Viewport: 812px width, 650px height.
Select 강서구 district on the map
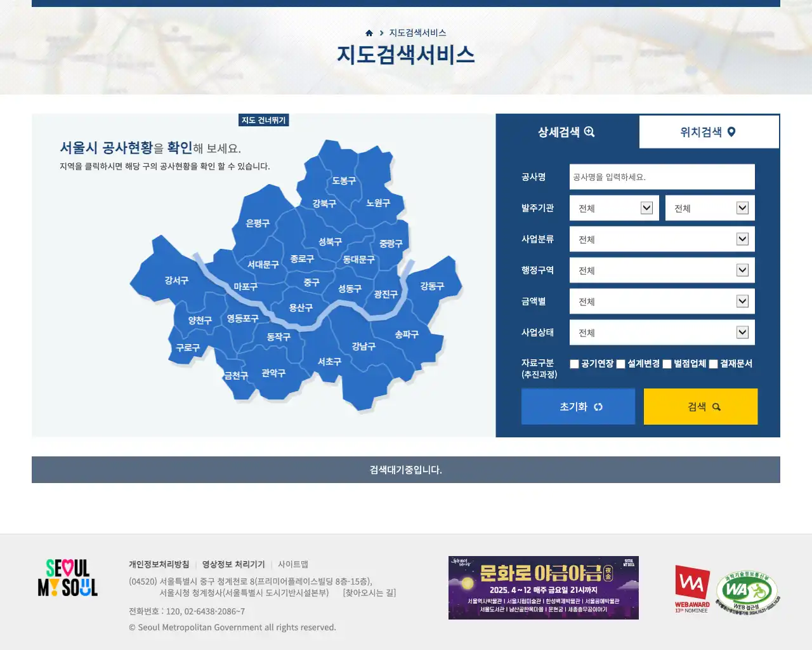tap(176, 281)
